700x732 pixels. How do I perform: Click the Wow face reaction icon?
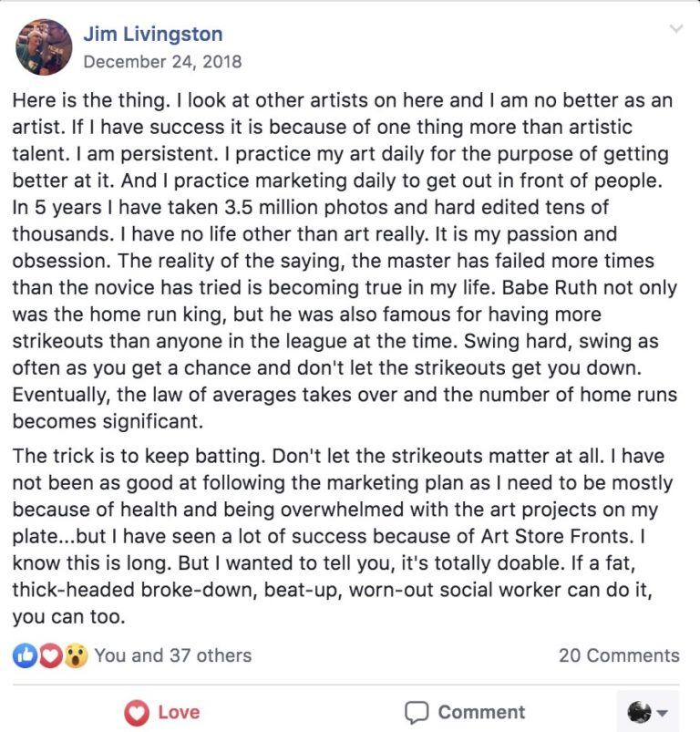pos(76,655)
